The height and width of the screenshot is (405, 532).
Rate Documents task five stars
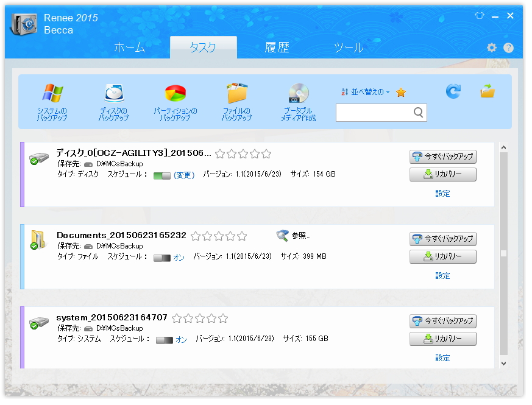point(242,236)
